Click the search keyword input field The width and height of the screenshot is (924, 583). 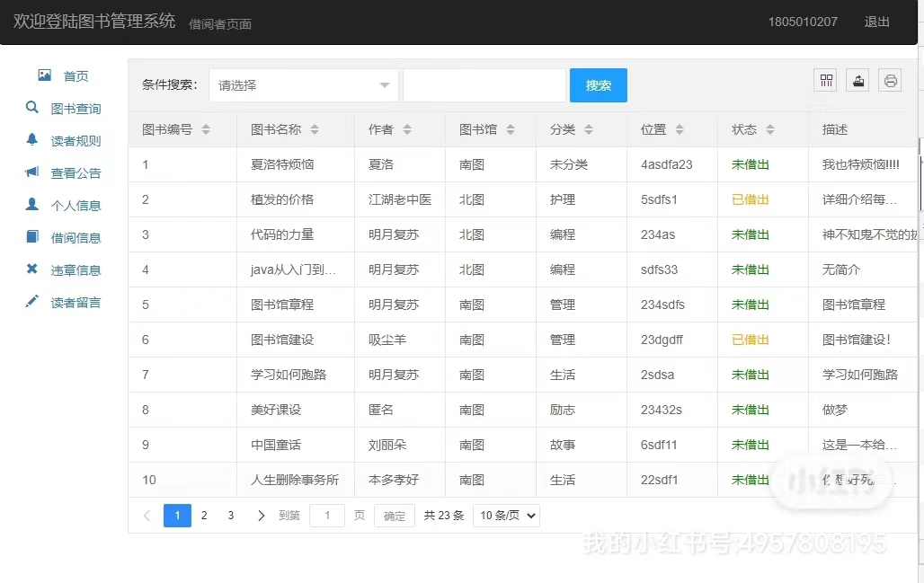point(484,85)
